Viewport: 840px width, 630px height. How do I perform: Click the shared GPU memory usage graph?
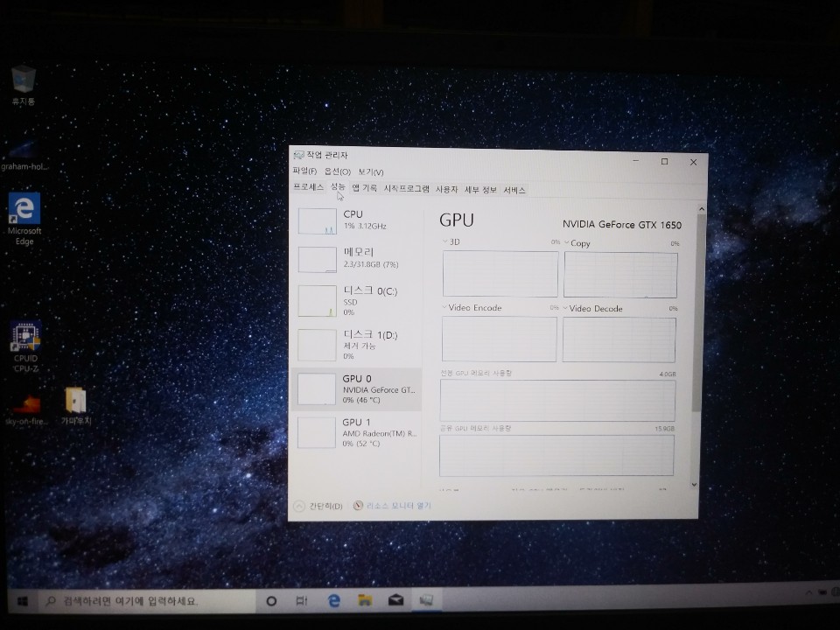coord(556,455)
